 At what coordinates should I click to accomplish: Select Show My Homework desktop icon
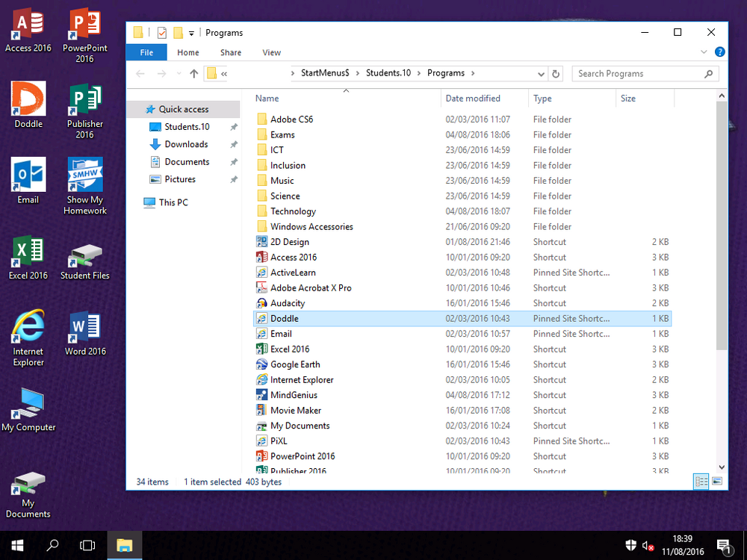point(85,186)
